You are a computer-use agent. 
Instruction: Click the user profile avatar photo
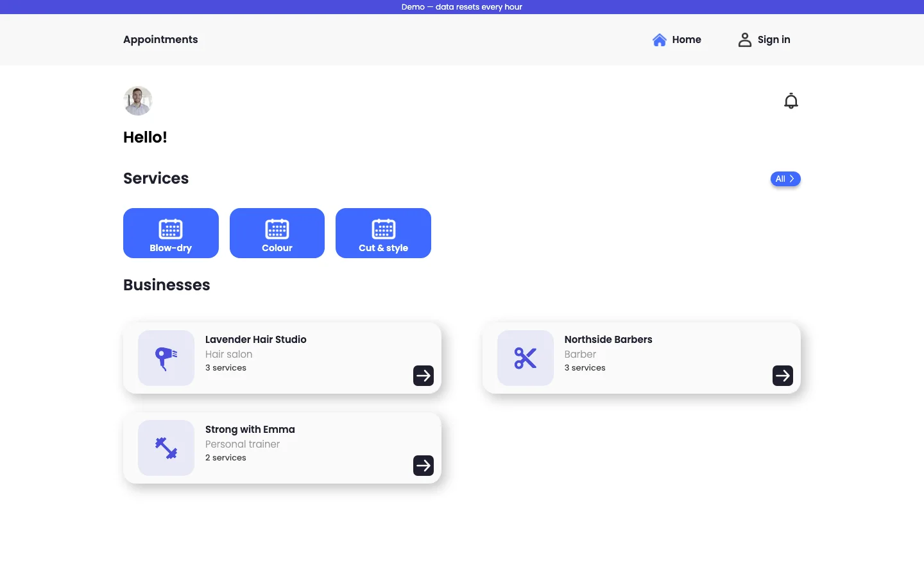pyautogui.click(x=138, y=101)
